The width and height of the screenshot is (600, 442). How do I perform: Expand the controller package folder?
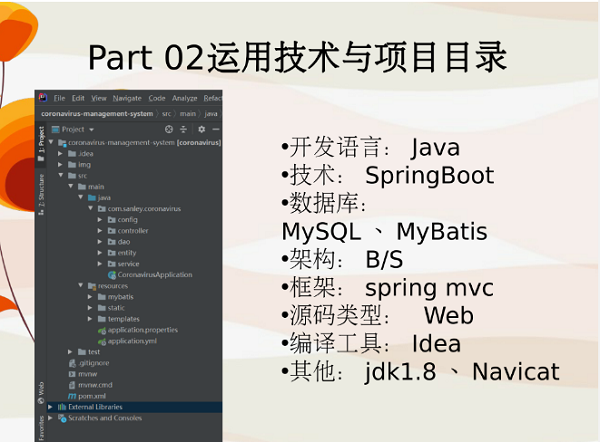(x=100, y=230)
